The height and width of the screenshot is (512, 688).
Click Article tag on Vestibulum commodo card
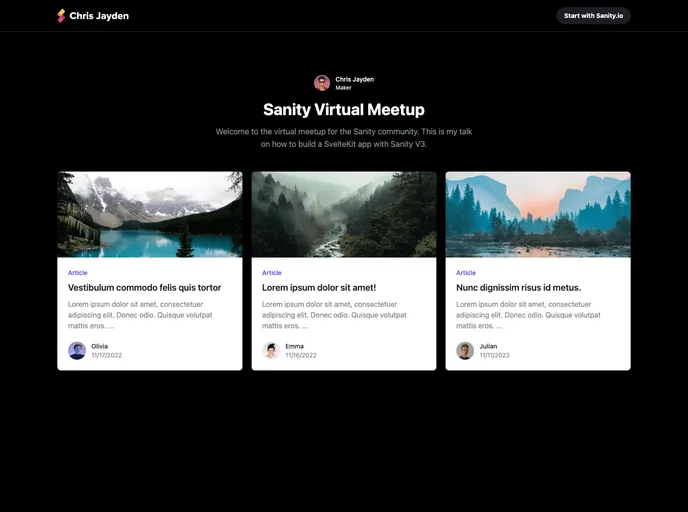tap(78, 273)
